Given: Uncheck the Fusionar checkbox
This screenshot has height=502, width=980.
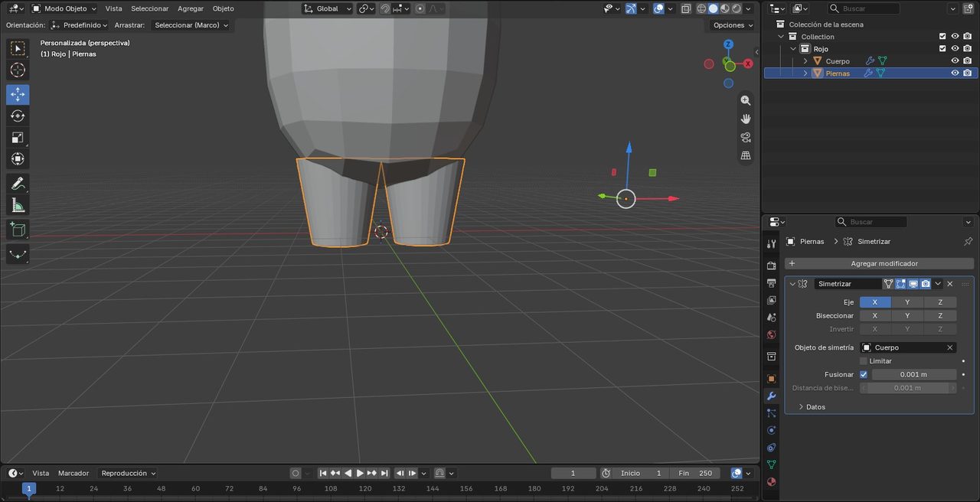Looking at the screenshot, I should tap(864, 375).
